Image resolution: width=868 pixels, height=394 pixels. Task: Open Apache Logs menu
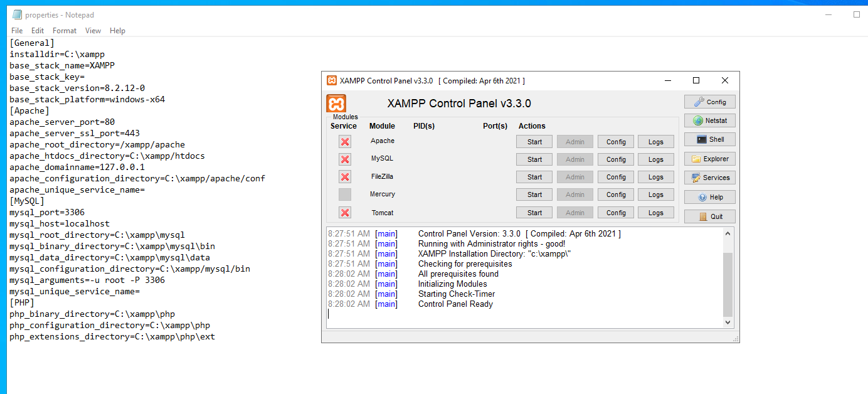click(x=656, y=142)
